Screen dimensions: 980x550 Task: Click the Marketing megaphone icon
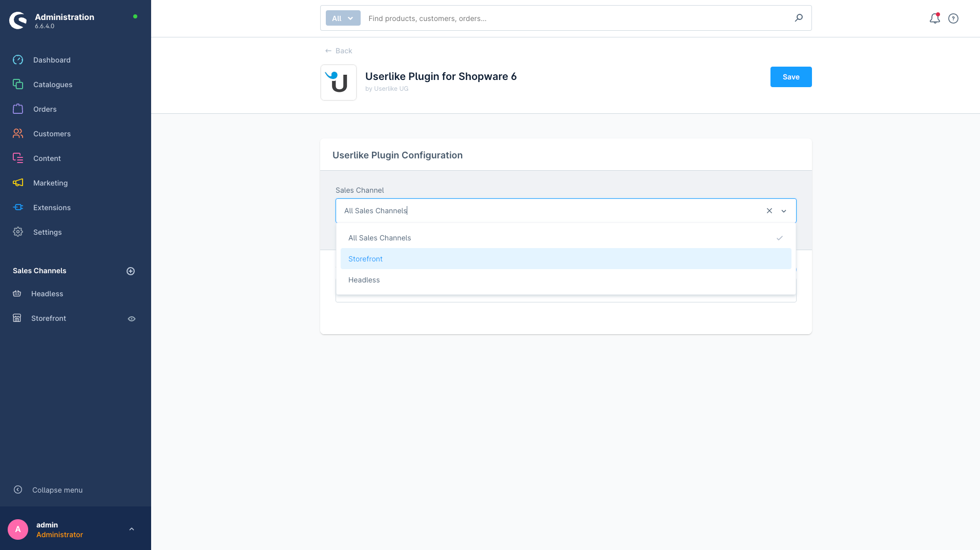point(18,183)
